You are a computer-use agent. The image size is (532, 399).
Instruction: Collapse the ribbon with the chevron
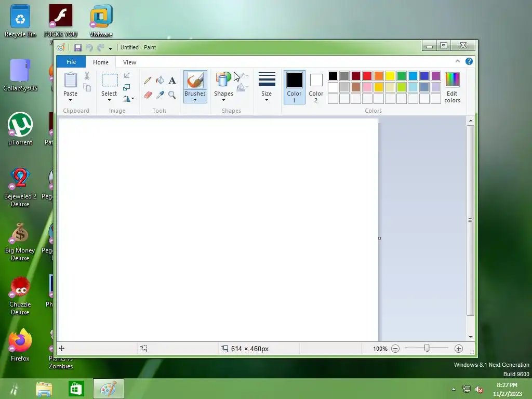457,61
